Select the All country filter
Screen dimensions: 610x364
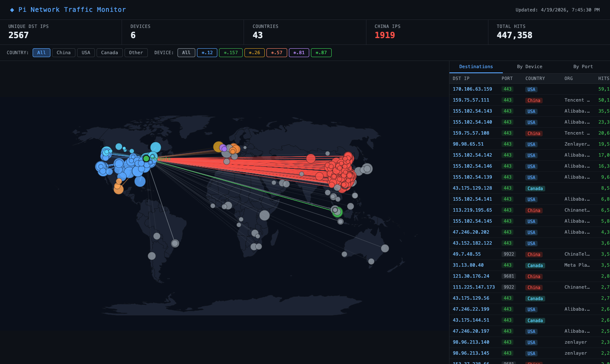(x=42, y=52)
